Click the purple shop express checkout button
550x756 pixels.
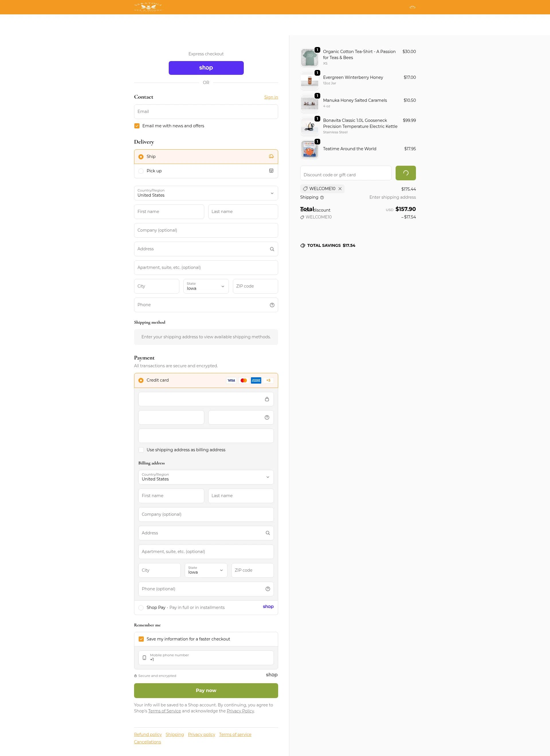(206, 68)
